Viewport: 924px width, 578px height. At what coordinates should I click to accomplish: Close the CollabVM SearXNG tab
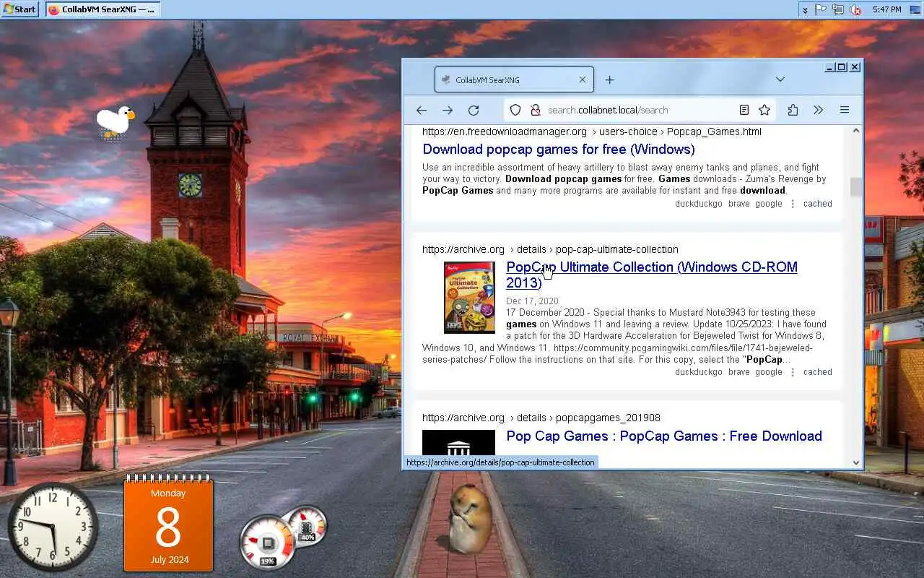[583, 79]
